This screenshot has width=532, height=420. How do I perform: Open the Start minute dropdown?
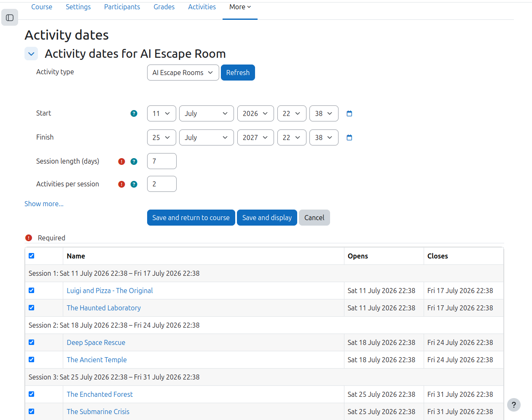pos(324,113)
